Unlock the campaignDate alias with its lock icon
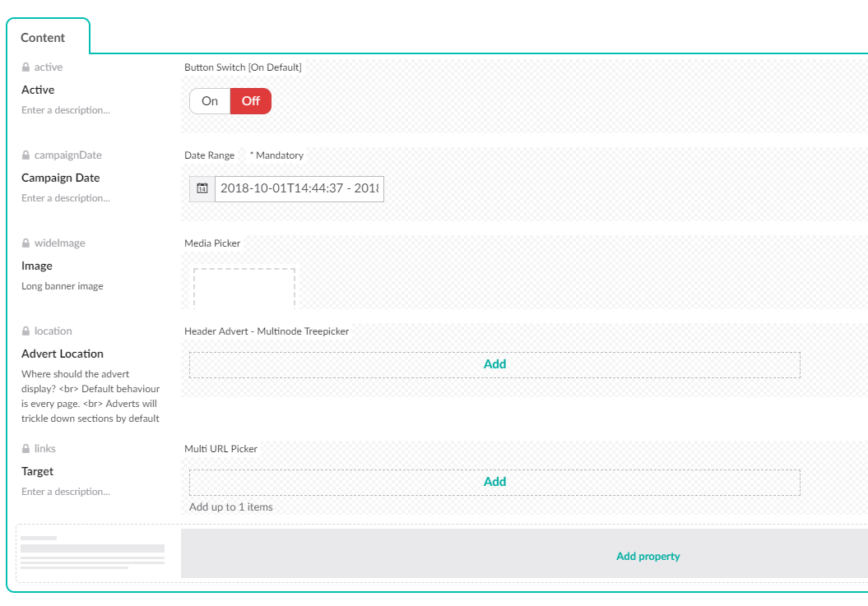The image size is (868, 606). [26, 155]
